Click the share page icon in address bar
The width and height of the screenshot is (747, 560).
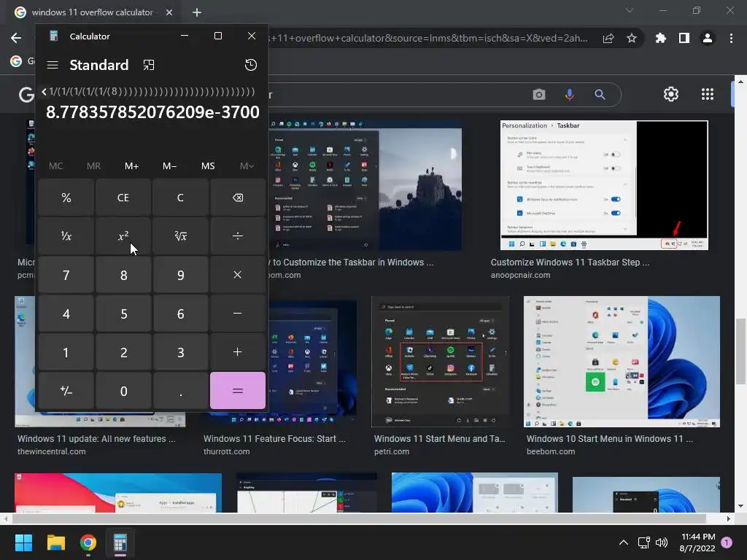pyautogui.click(x=608, y=38)
